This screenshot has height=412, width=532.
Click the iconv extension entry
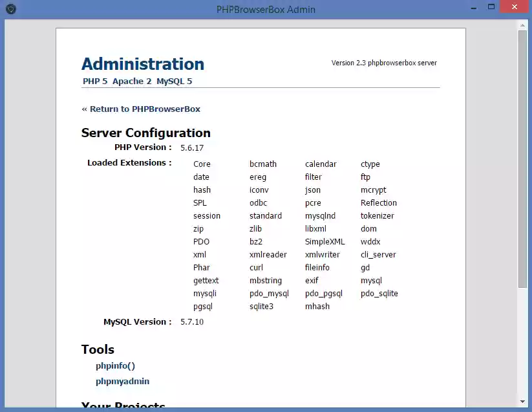[259, 190]
